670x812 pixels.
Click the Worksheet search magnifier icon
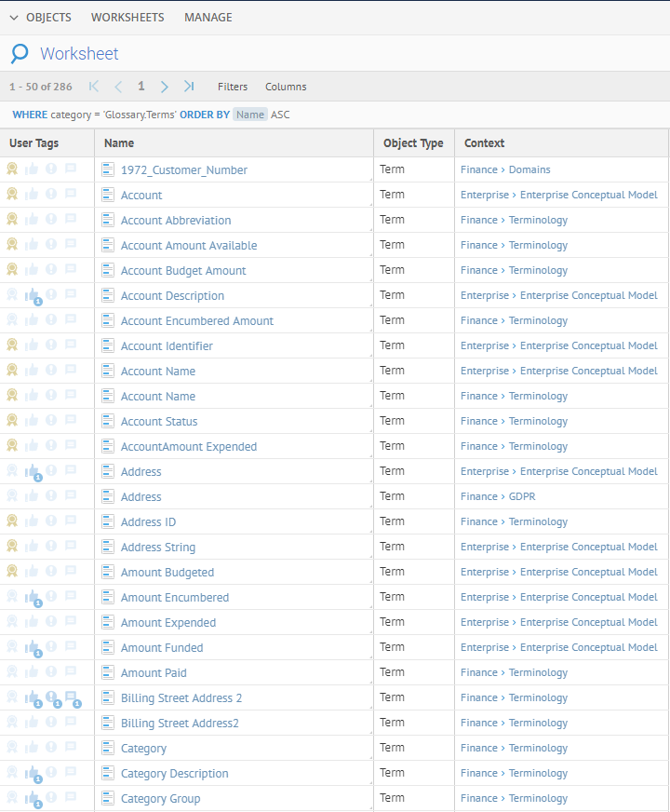click(x=20, y=54)
